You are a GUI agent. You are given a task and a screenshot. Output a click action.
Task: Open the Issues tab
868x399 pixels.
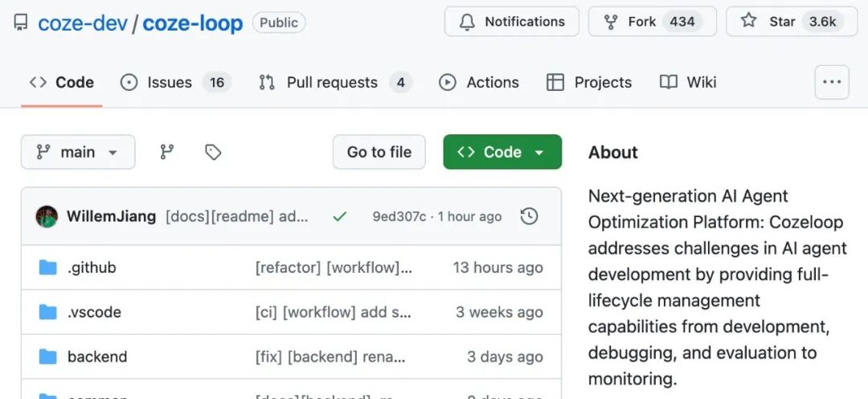(x=175, y=83)
